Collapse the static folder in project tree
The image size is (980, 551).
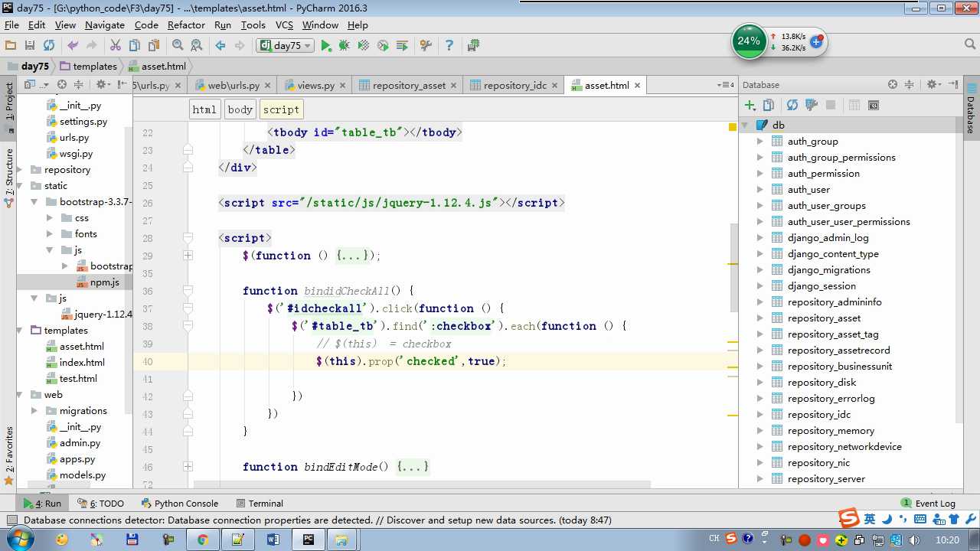pos(21,186)
